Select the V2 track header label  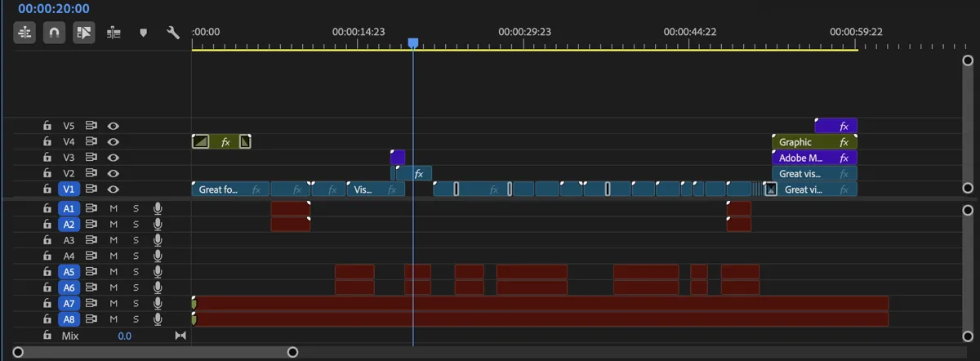[x=69, y=173]
